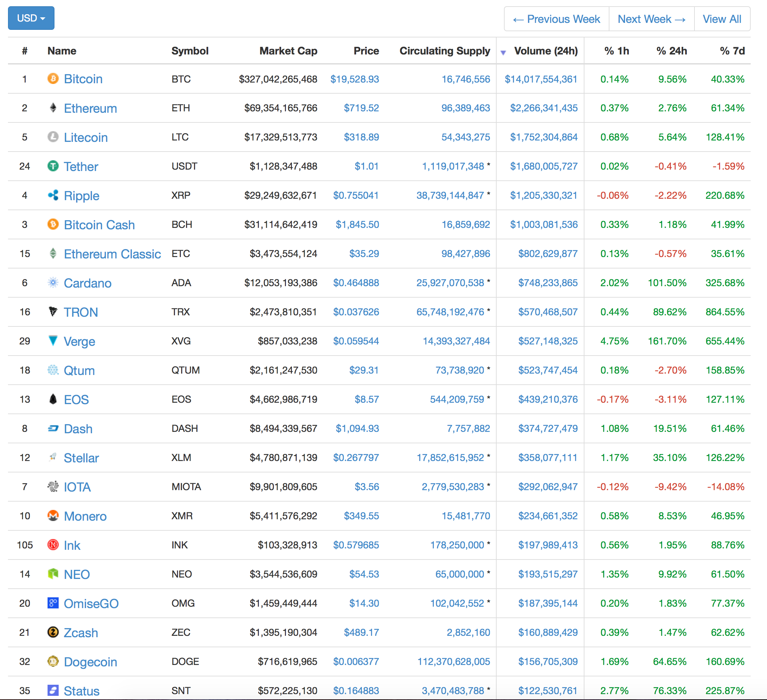Click the Bitcoin coin logo icon
Screen dimensions: 767x700
click(x=53, y=79)
